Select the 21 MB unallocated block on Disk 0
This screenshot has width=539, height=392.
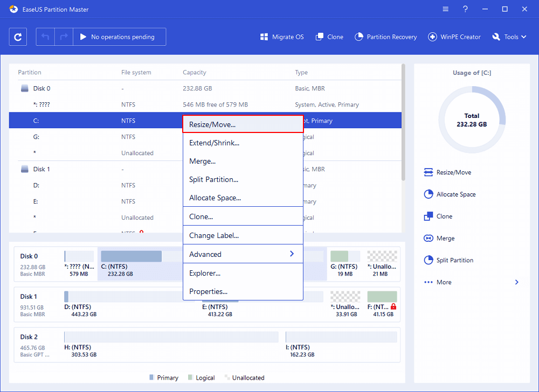pyautogui.click(x=382, y=264)
